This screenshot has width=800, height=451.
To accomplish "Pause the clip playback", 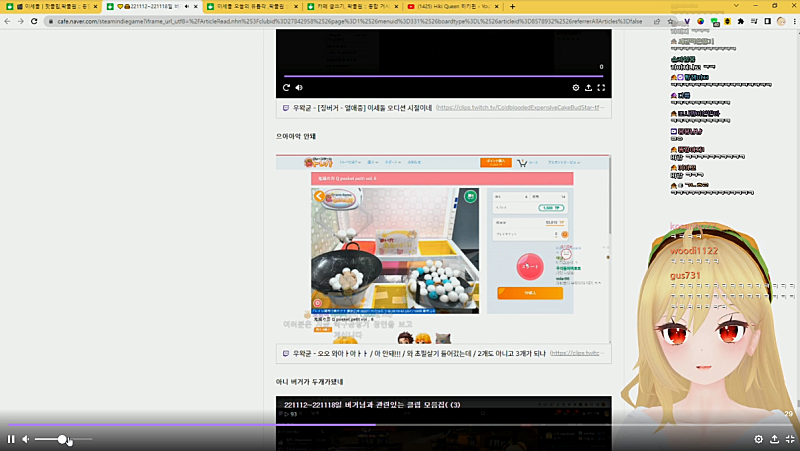I will pyautogui.click(x=11, y=439).
